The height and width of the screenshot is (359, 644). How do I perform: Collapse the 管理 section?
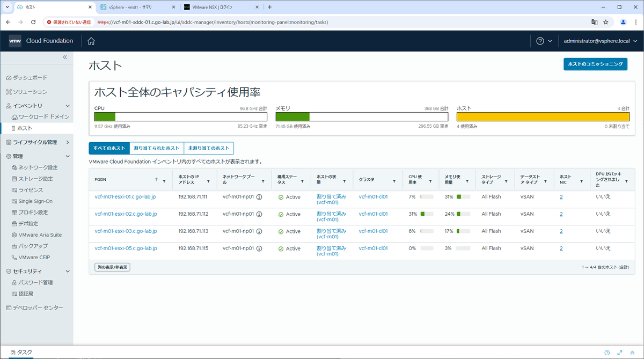67,156
